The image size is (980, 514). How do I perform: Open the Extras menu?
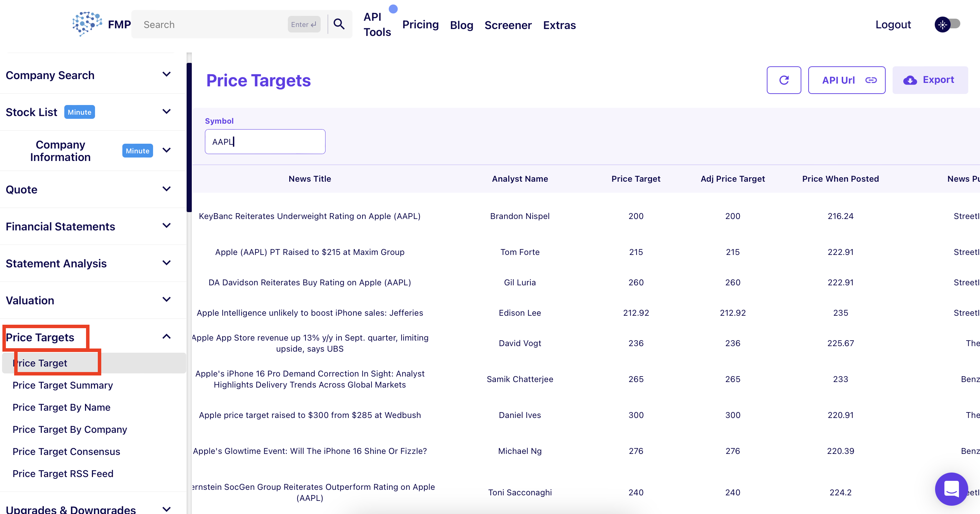559,25
